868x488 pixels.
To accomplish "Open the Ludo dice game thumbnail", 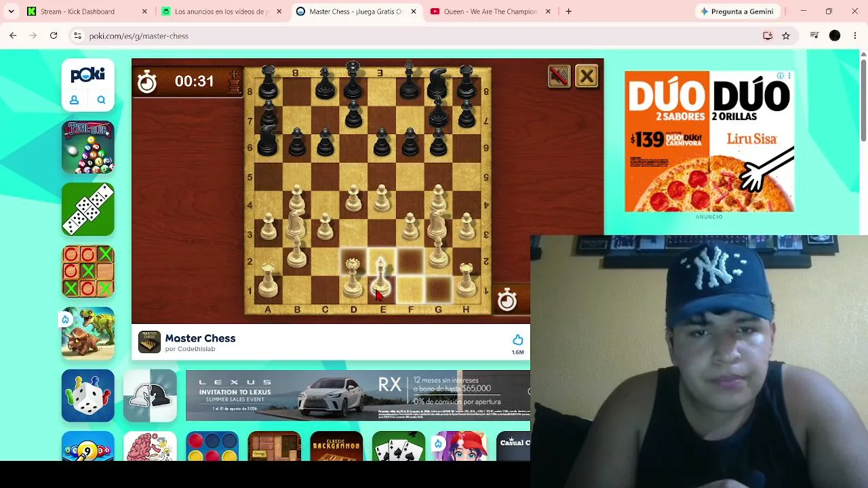I will coord(88,396).
